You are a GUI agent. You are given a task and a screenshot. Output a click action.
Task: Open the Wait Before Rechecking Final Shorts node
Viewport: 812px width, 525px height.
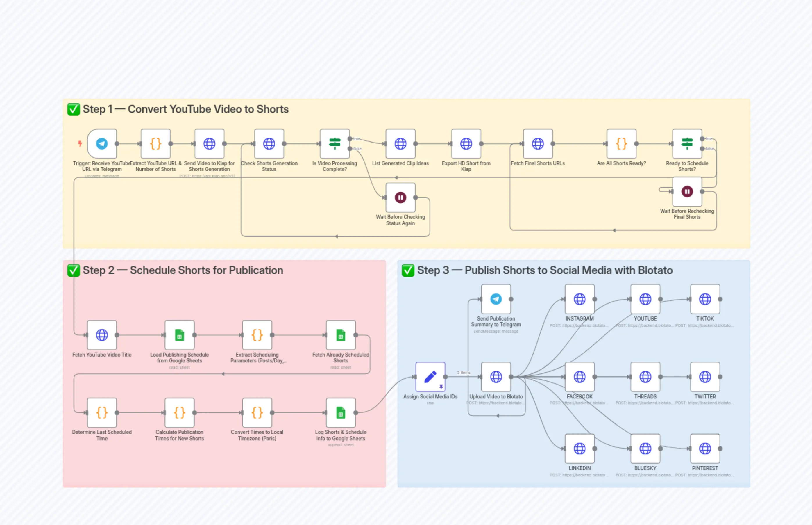click(687, 191)
